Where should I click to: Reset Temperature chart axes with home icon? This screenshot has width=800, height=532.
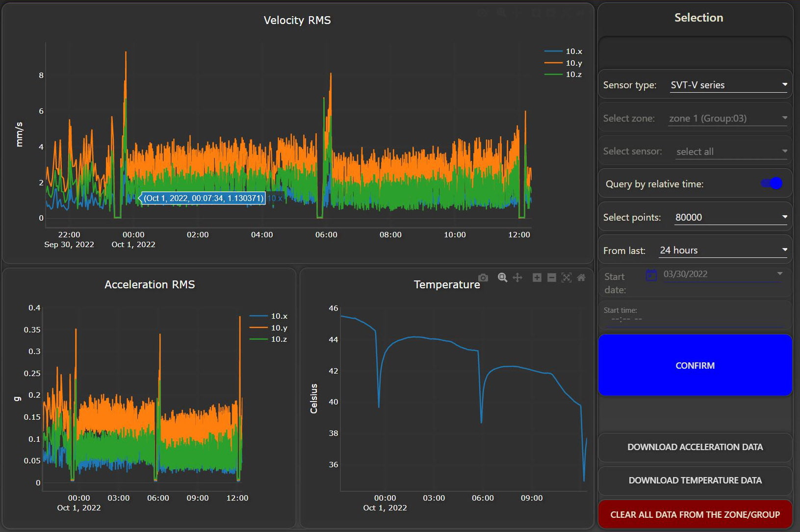point(581,278)
